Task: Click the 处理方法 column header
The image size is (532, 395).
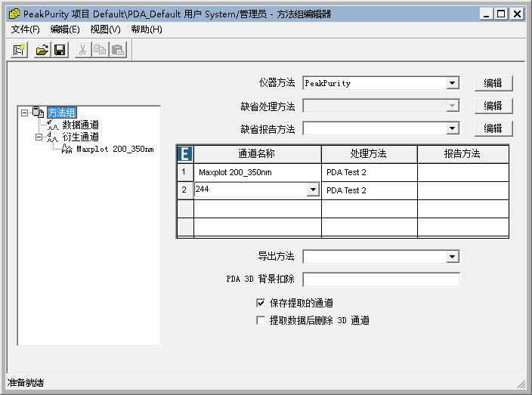Action: point(369,154)
